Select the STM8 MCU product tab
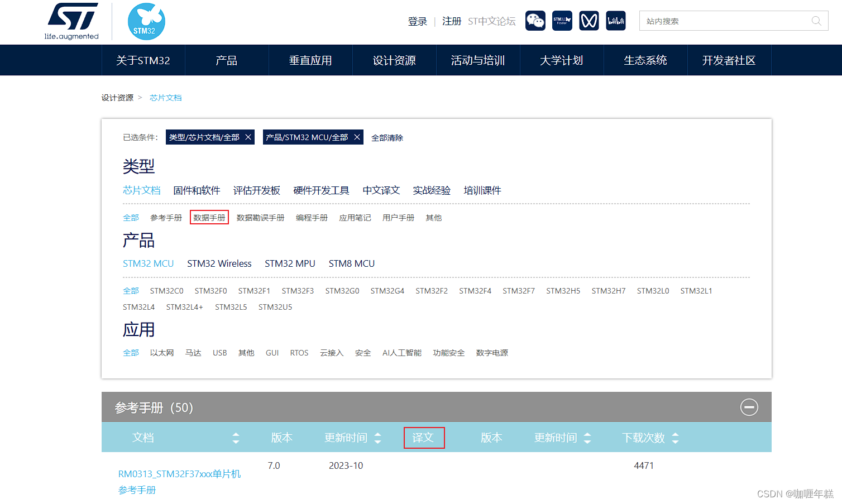842x504 pixels. pos(352,263)
